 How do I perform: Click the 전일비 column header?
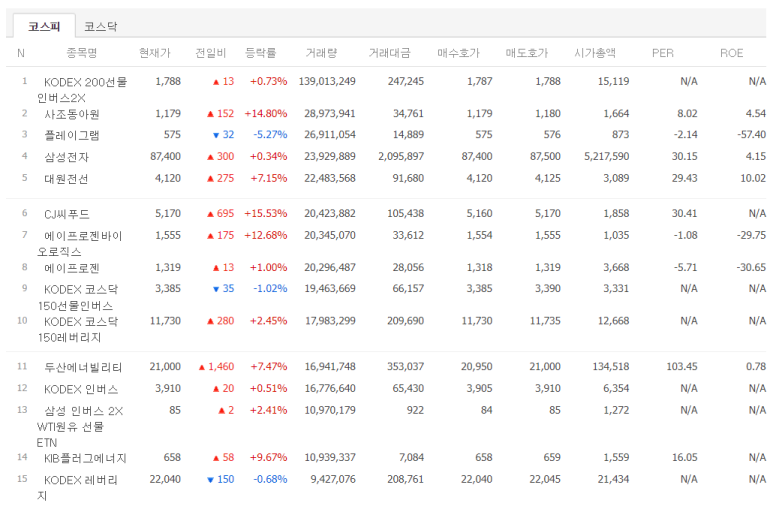(211, 53)
